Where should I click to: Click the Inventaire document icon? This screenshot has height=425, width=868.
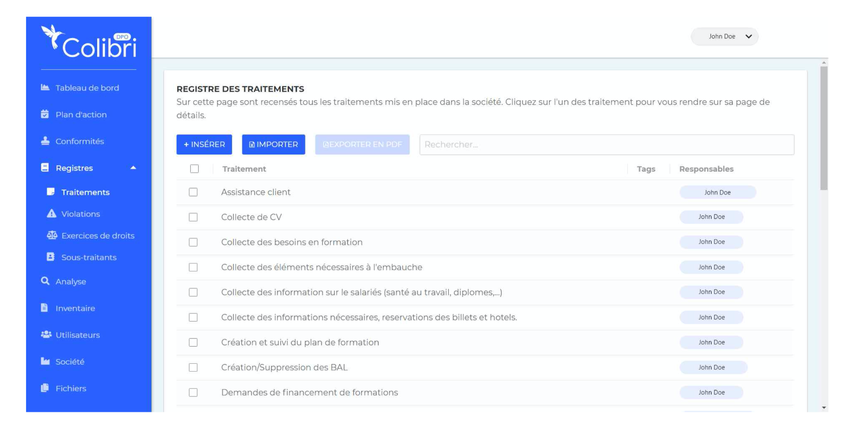[x=44, y=307]
